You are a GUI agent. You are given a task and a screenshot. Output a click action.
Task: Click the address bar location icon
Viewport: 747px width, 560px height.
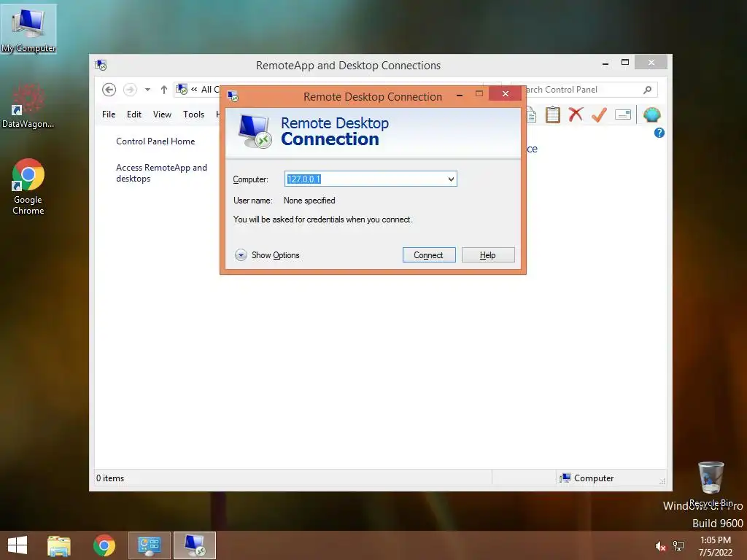tap(182, 89)
